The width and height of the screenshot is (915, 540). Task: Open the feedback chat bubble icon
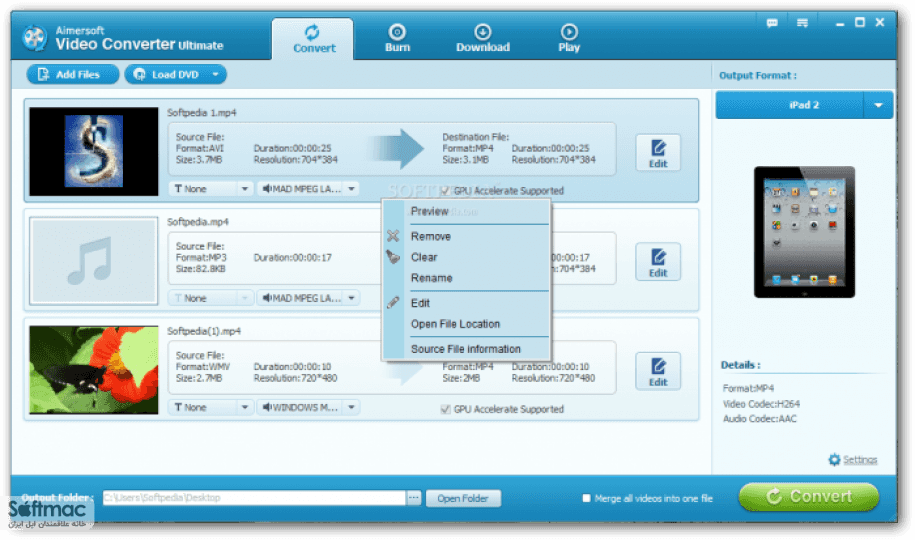[772, 23]
